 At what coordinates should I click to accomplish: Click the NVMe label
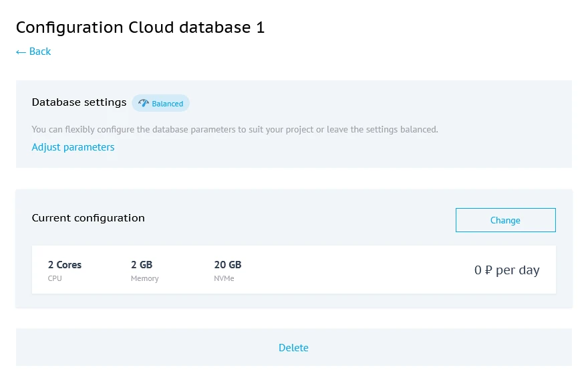(224, 278)
